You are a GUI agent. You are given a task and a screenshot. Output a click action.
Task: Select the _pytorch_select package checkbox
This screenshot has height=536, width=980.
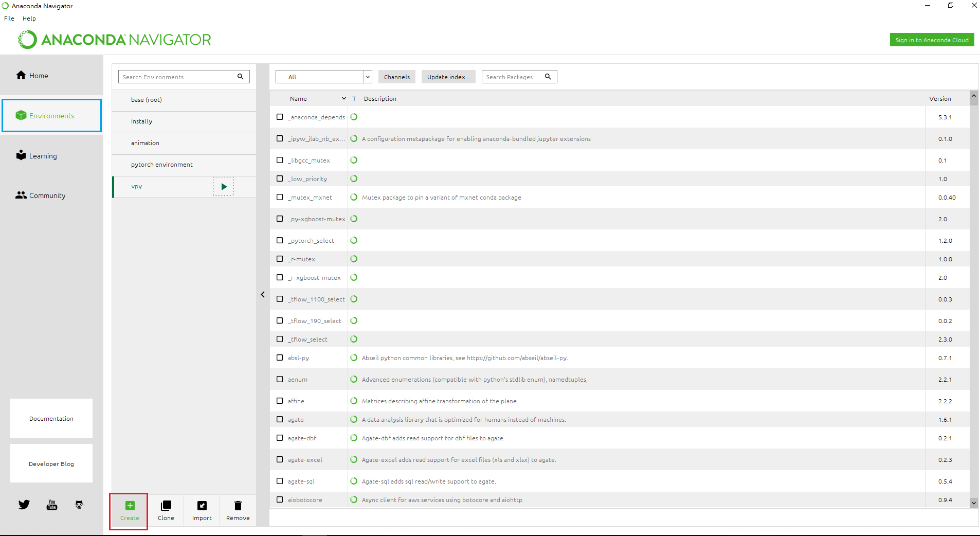(x=280, y=240)
